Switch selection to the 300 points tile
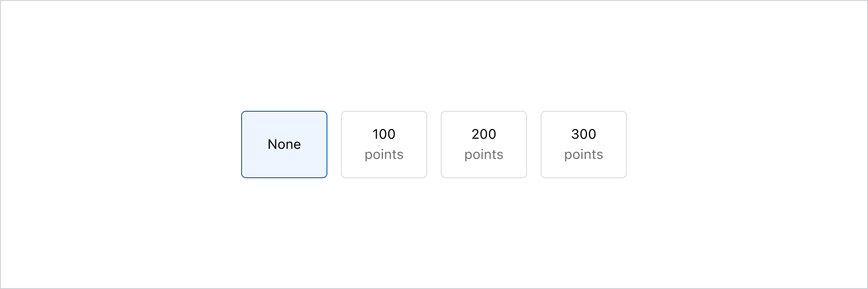This screenshot has height=289, width=868. click(x=583, y=144)
